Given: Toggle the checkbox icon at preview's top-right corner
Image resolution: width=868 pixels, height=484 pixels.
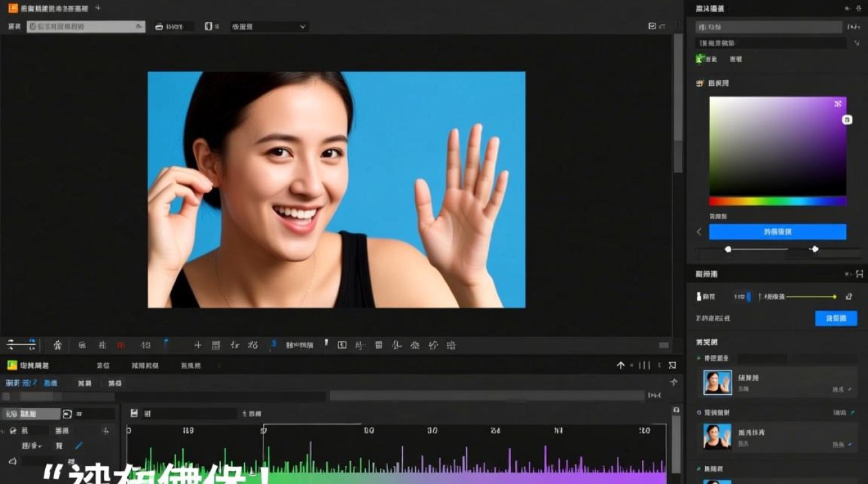Looking at the screenshot, I should coord(652,26).
